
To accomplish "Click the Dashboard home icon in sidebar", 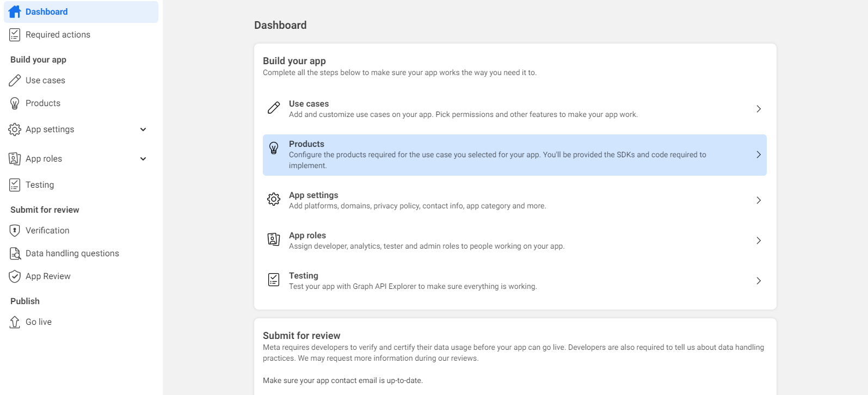I will (x=15, y=12).
